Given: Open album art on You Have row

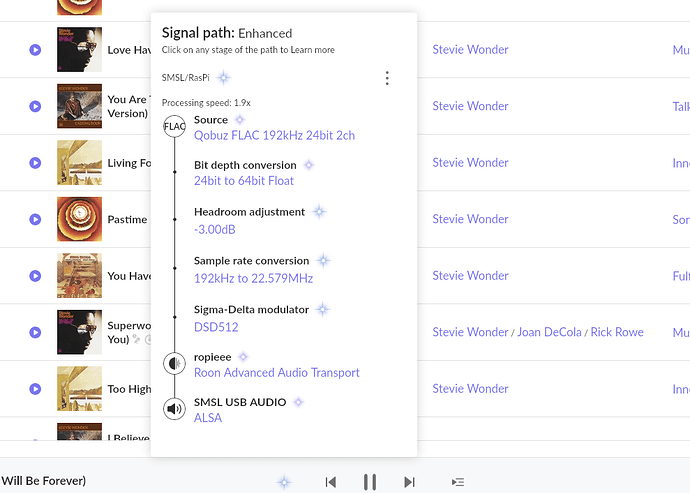Looking at the screenshot, I should tap(79, 276).
